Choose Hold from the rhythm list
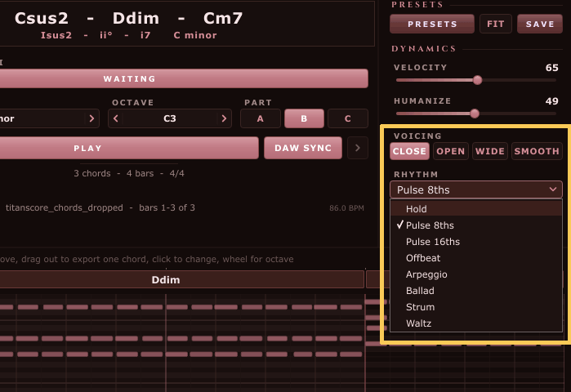Screen dimensions: 571x392 tap(476, 209)
